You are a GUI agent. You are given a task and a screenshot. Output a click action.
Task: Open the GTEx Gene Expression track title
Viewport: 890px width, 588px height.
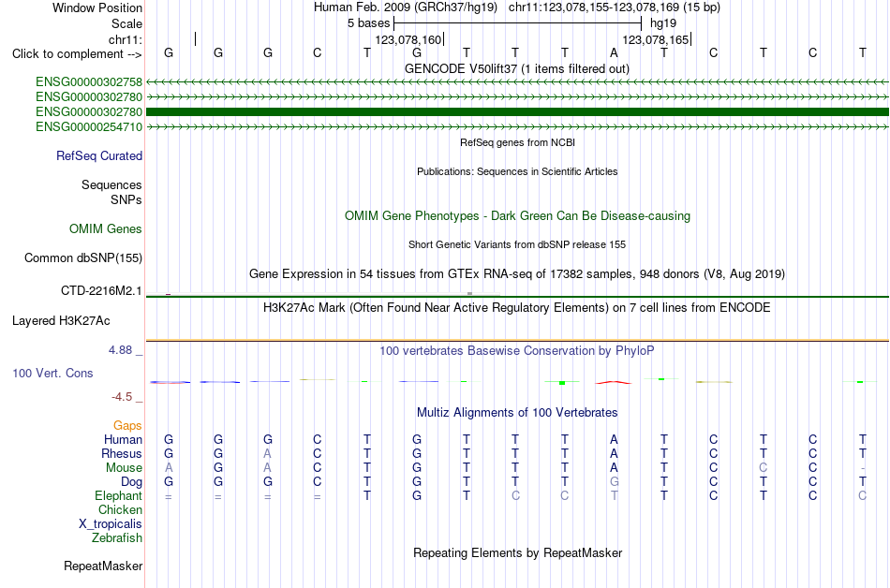(517, 274)
